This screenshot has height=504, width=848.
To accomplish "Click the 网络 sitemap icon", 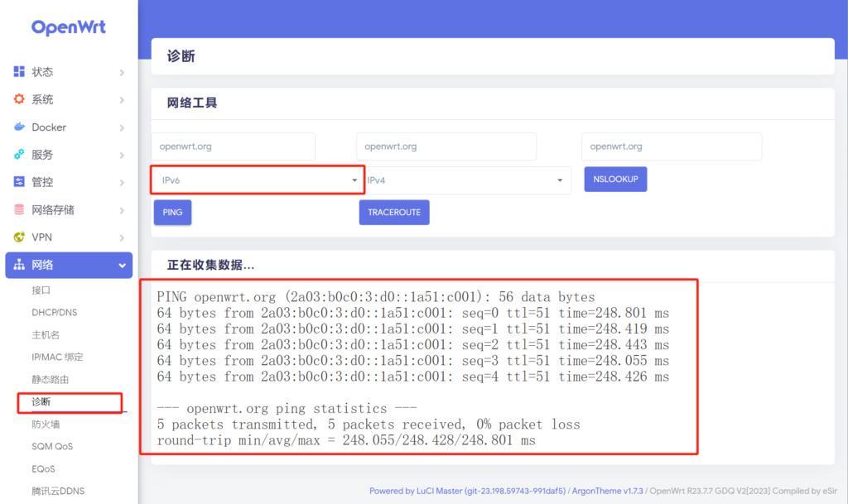I will [x=19, y=265].
